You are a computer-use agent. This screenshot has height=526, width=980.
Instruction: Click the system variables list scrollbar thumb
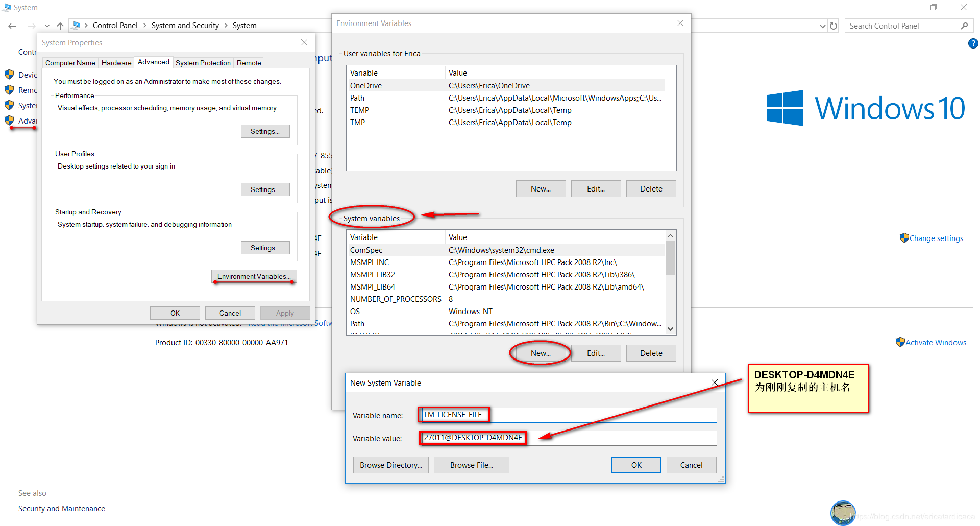[671, 258]
